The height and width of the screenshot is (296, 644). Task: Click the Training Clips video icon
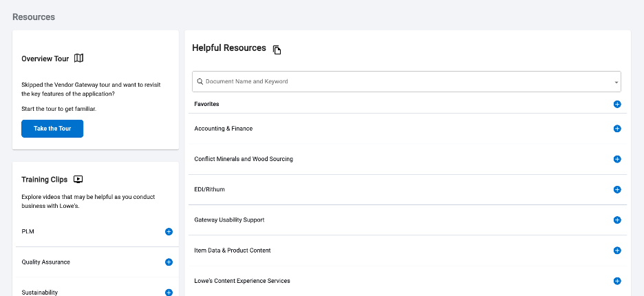tap(78, 179)
